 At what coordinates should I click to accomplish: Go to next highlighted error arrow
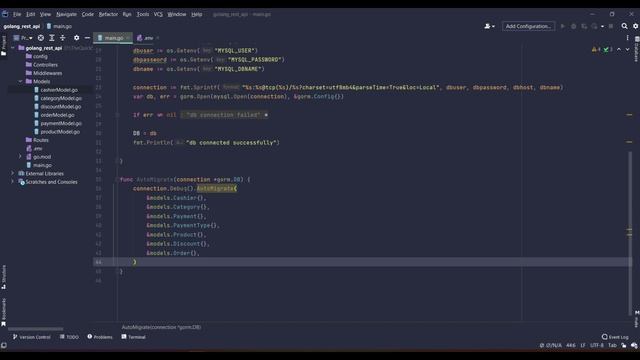(627, 49)
